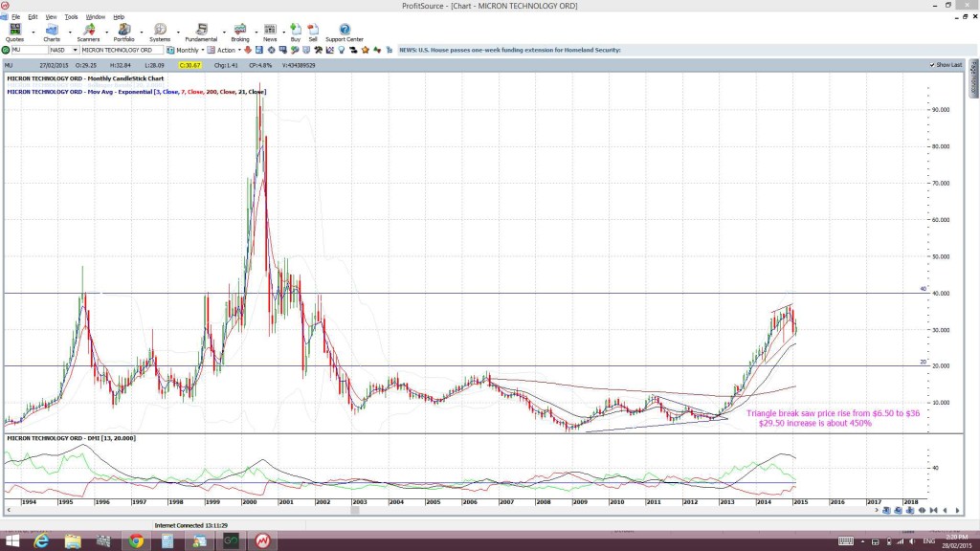Click the scrollbar right arrow under the chart

click(x=876, y=511)
